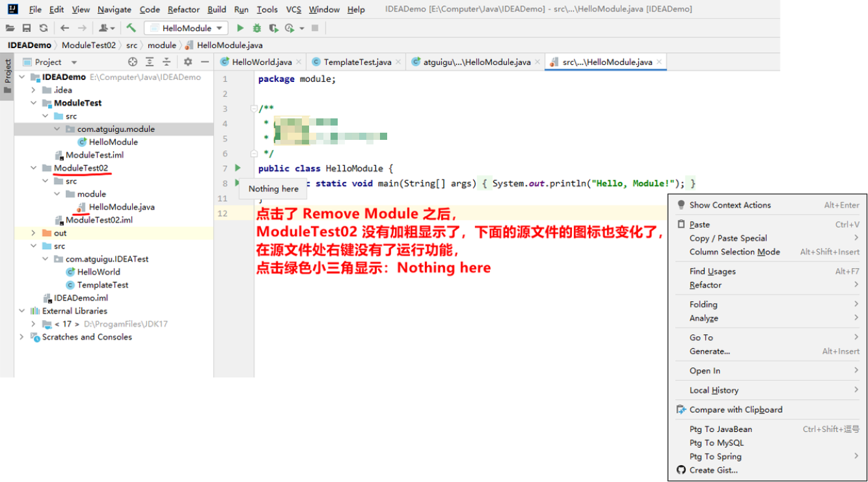The image size is (868, 482).
Task: Open the HelloModule run configuration dropdown
Action: point(186,28)
